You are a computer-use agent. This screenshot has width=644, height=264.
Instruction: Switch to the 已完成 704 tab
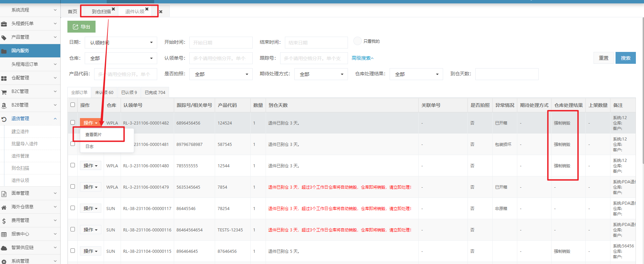(155, 92)
